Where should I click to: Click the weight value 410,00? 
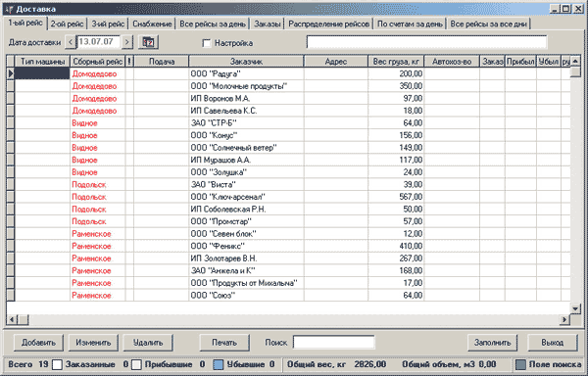coord(411,246)
